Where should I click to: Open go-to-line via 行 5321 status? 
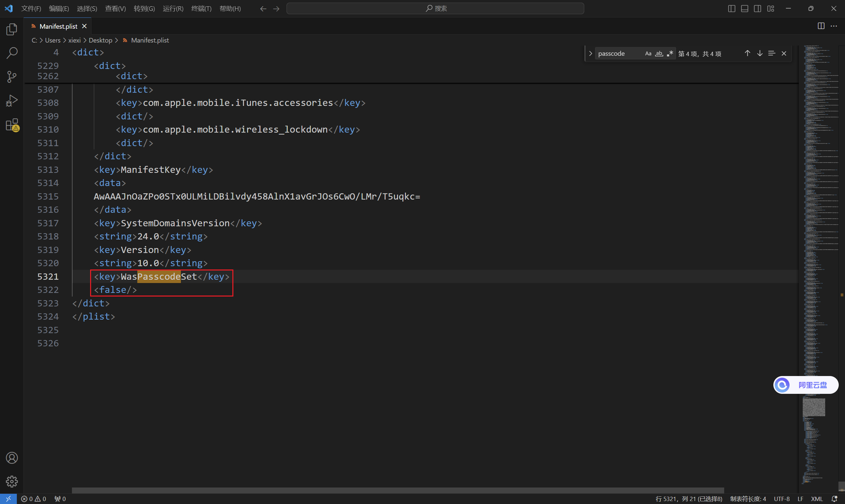point(689,499)
